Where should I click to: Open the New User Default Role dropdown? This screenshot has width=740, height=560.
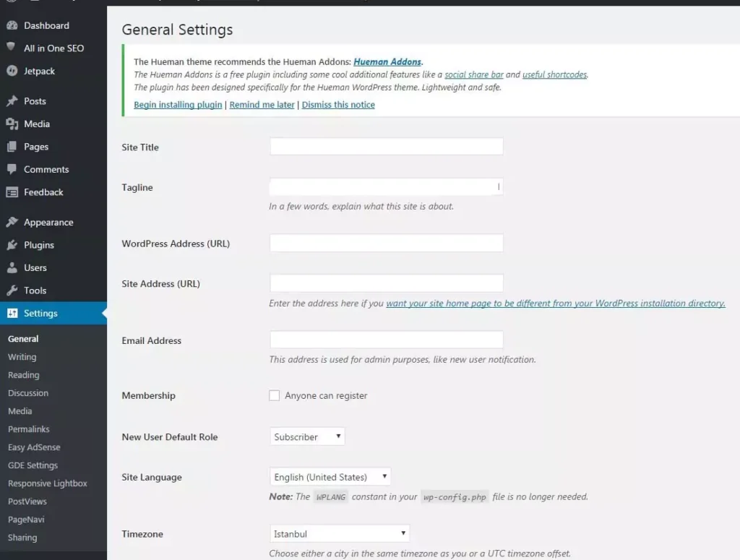[307, 436]
